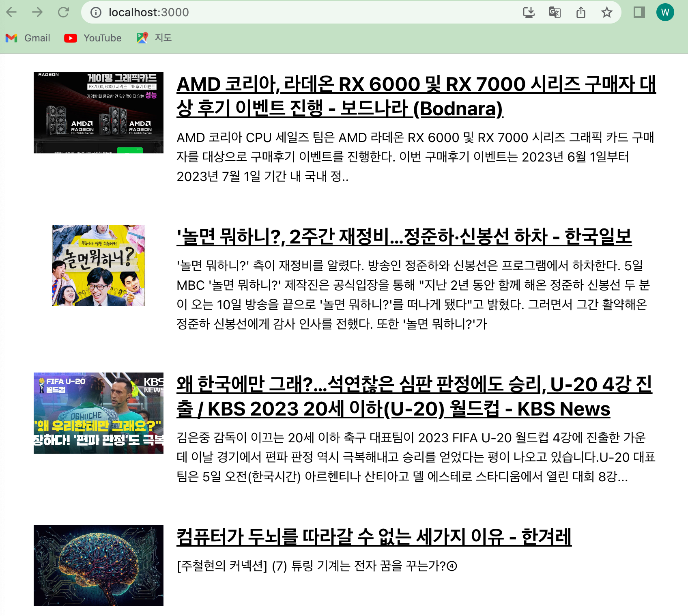The height and width of the screenshot is (616, 688).
Task: Open AMD 코리아 라데온 RX 6000 article headline
Action: [x=416, y=97]
